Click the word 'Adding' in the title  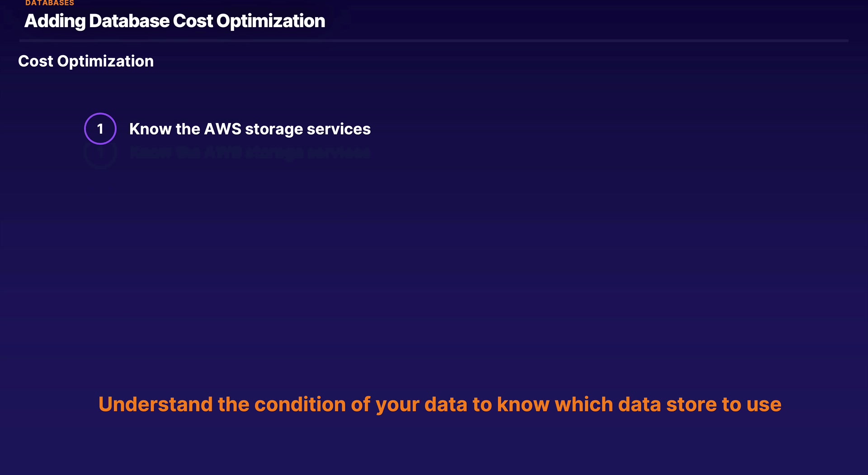(x=55, y=21)
